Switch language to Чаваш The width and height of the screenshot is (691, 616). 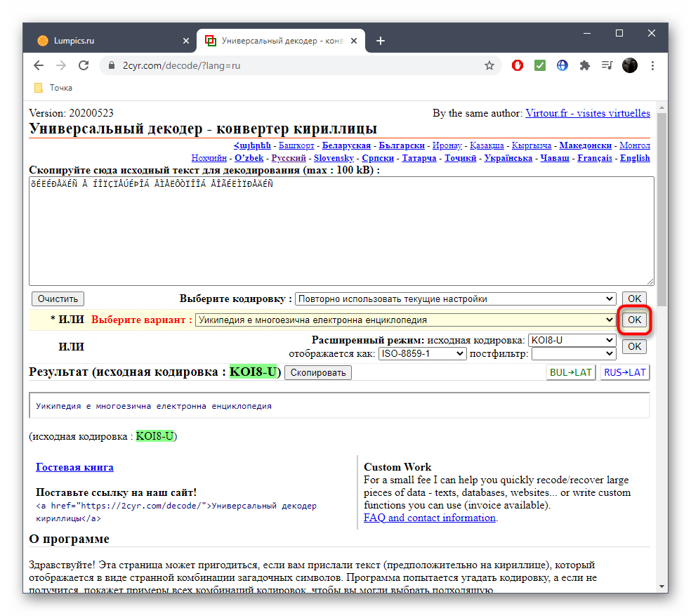[555, 158]
